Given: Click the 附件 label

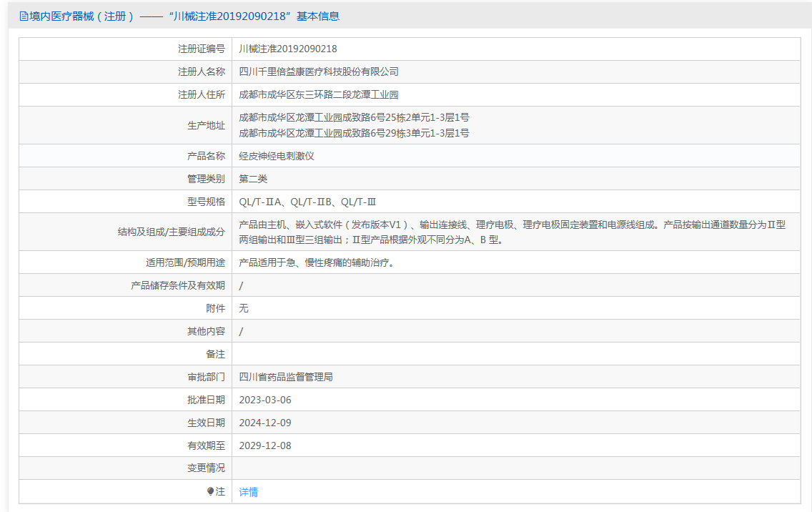Looking at the screenshot, I should (215, 308).
